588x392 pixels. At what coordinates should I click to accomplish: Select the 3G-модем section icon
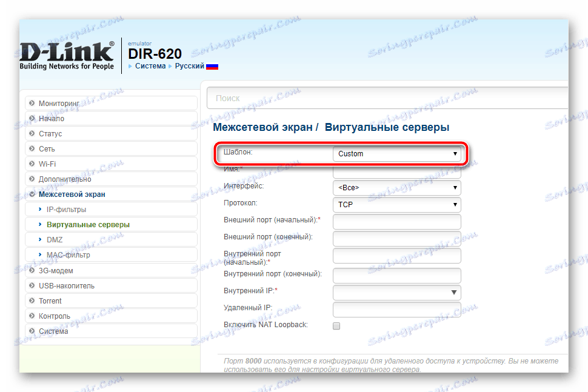tap(32, 270)
